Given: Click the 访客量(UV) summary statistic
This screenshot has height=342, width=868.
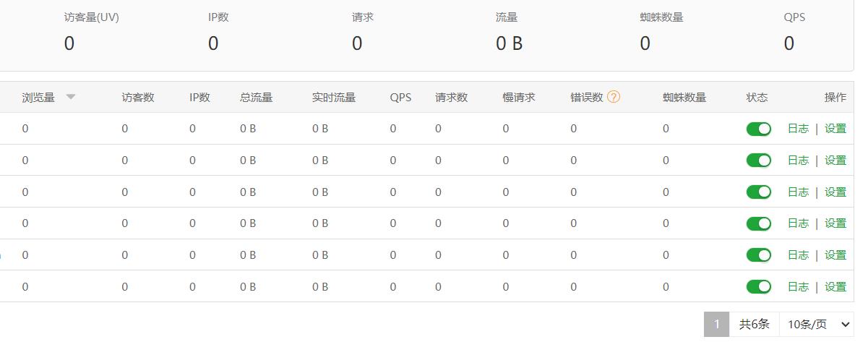Looking at the screenshot, I should 91,30.
